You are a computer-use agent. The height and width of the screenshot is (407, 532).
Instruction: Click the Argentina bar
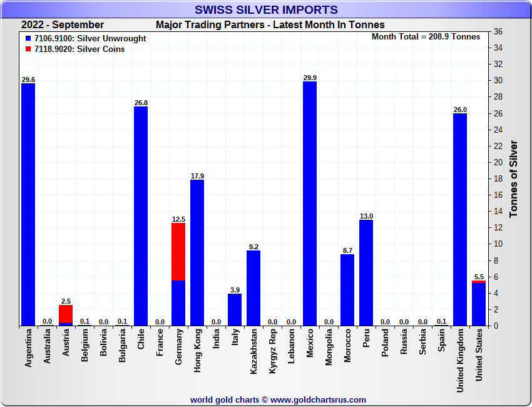[x=28, y=205]
